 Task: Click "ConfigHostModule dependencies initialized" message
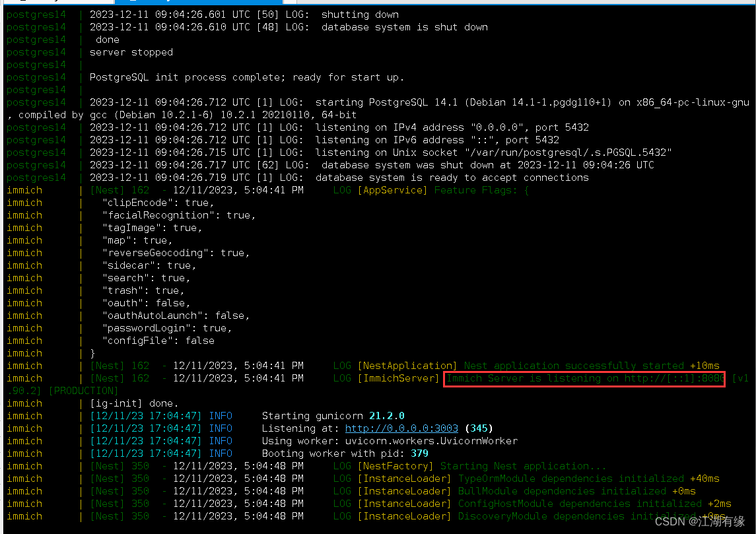click(580, 503)
